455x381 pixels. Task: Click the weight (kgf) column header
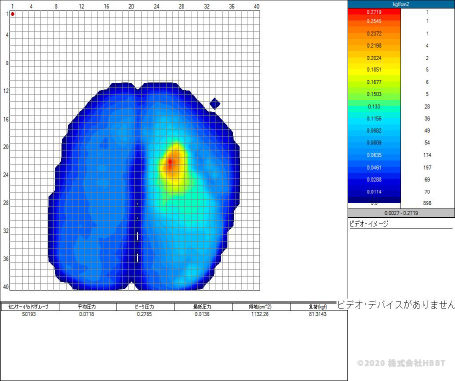click(x=318, y=306)
